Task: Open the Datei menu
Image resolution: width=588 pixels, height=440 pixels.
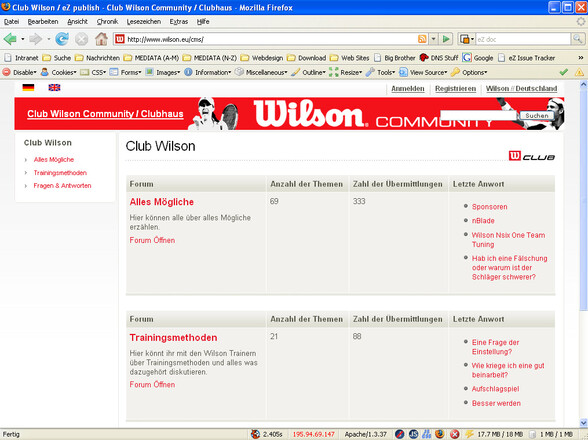Action: [11, 22]
